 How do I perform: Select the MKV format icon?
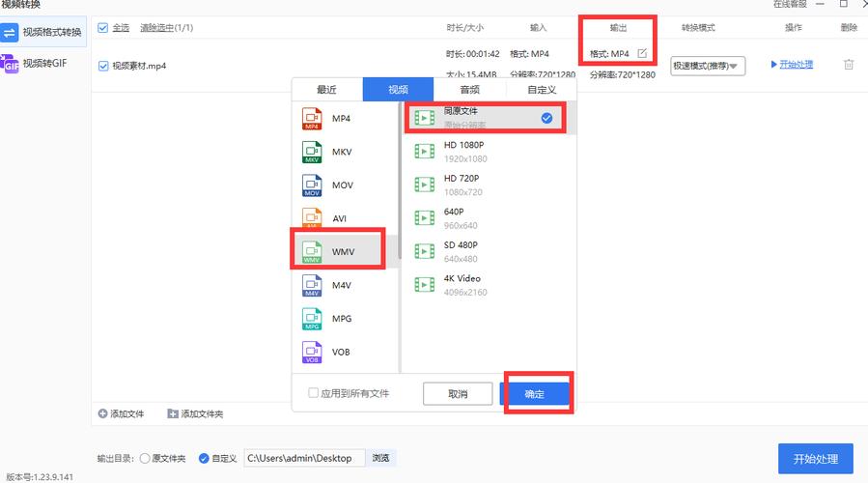pyautogui.click(x=312, y=153)
